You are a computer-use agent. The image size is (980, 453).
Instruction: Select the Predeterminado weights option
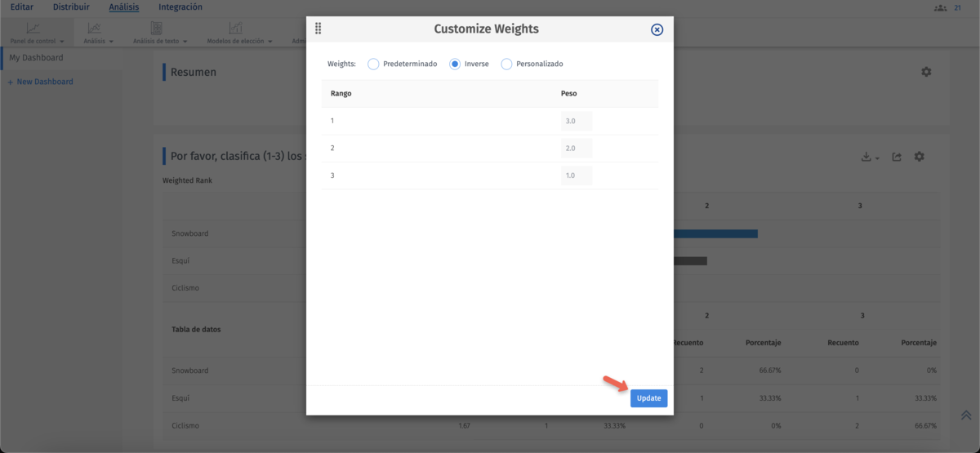point(374,64)
